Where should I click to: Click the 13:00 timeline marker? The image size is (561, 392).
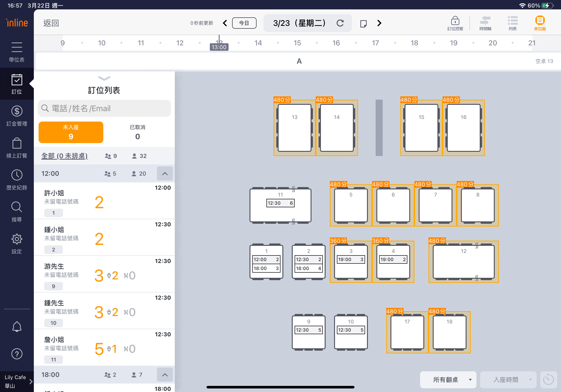[219, 47]
